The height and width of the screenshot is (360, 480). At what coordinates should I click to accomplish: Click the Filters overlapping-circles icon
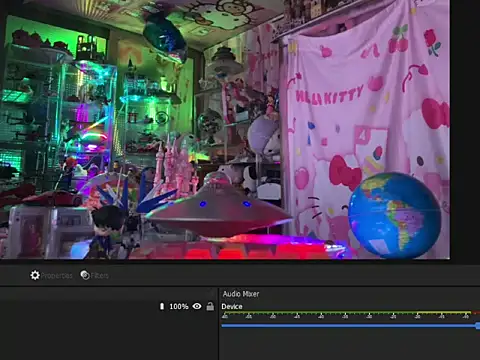(85, 275)
